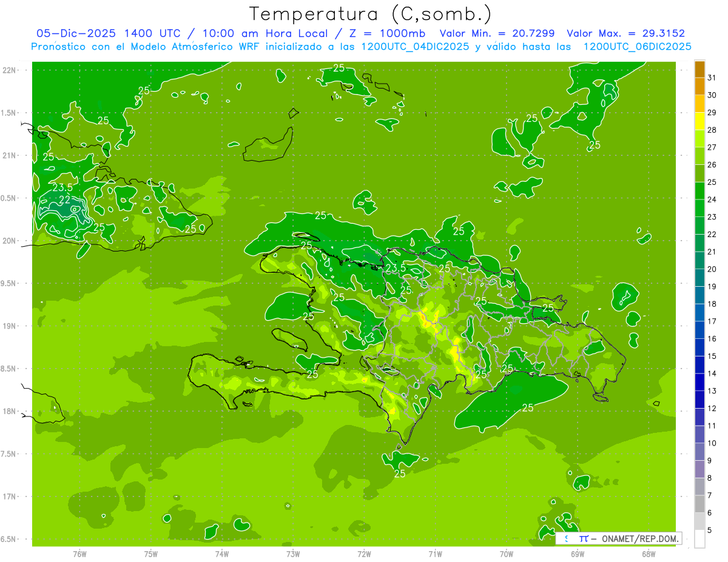Click the 72W longitude axis label
The image size is (728, 562).
coord(364,555)
